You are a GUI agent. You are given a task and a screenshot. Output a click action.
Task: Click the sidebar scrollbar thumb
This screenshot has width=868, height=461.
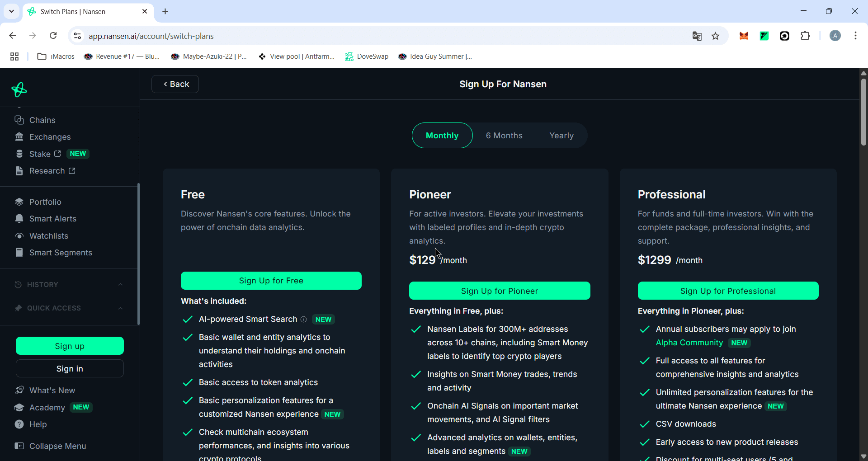pos(138,254)
